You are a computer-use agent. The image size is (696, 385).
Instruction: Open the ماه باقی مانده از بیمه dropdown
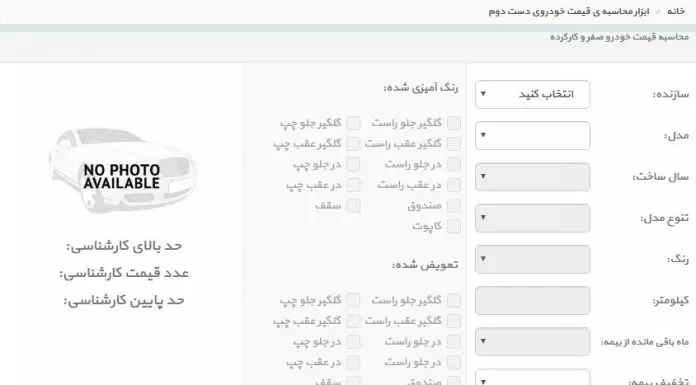[532, 341]
